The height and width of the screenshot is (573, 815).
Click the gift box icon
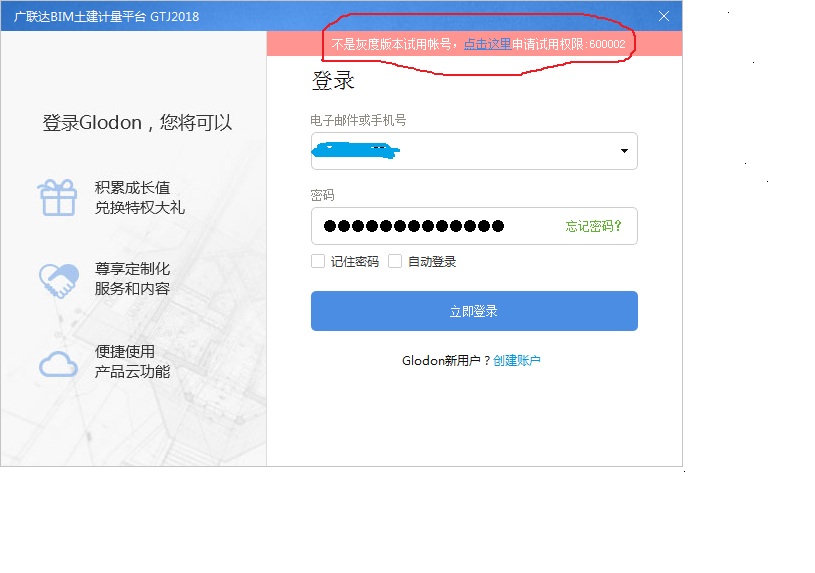click(x=57, y=198)
